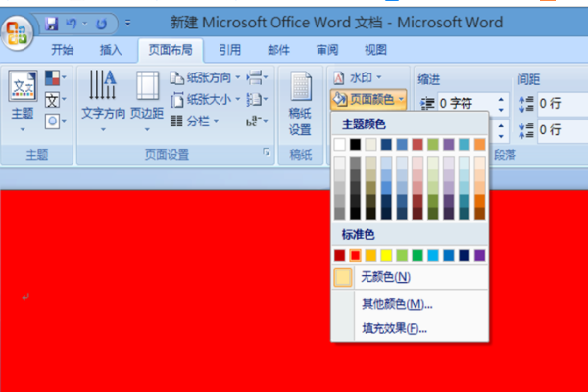Open 分栏 columns dropdown
The height and width of the screenshot is (392, 588).
[194, 122]
